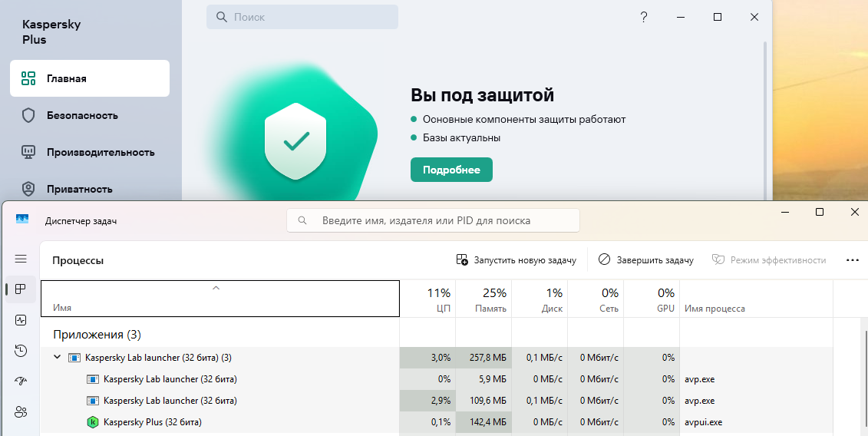The image size is (868, 436).
Task: Open the Главная section in Kaspersky
Action: pos(90,78)
